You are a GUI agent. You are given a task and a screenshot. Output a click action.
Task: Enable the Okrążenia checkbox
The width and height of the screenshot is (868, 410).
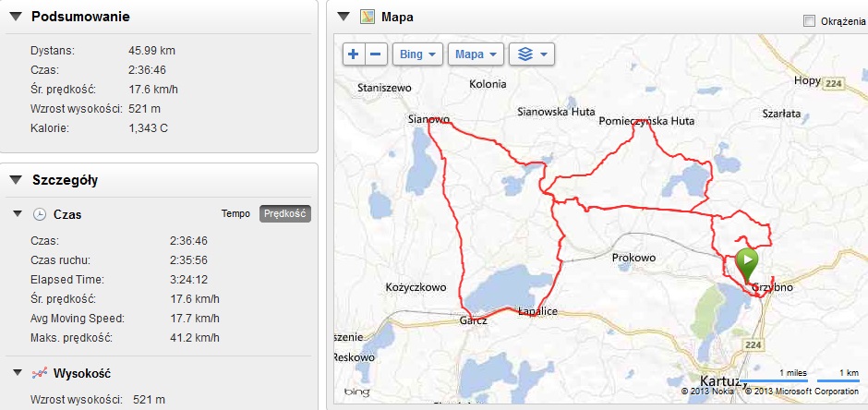809,21
